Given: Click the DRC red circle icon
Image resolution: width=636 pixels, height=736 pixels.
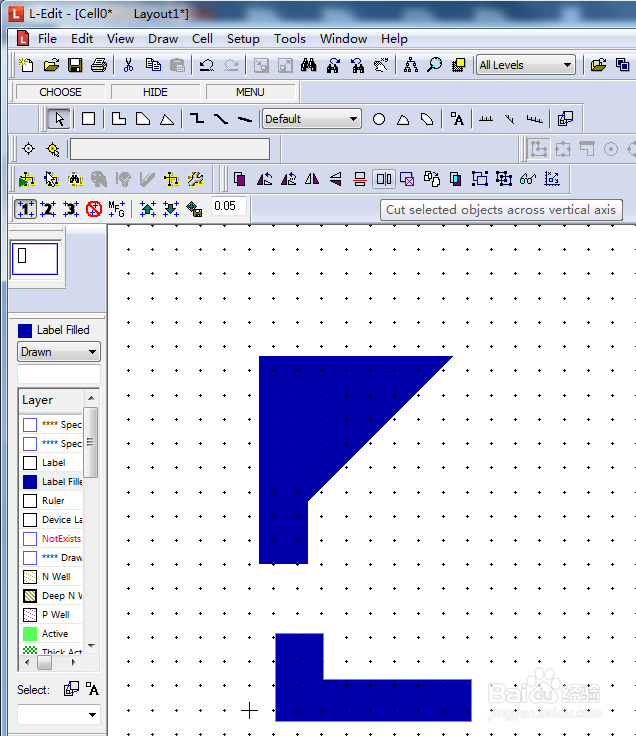Looking at the screenshot, I should (94, 208).
